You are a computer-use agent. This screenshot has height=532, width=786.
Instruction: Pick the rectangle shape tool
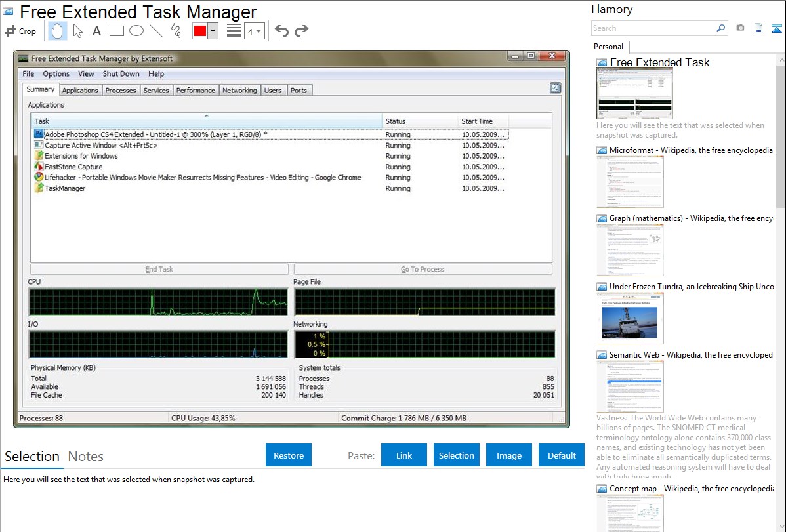tap(116, 31)
